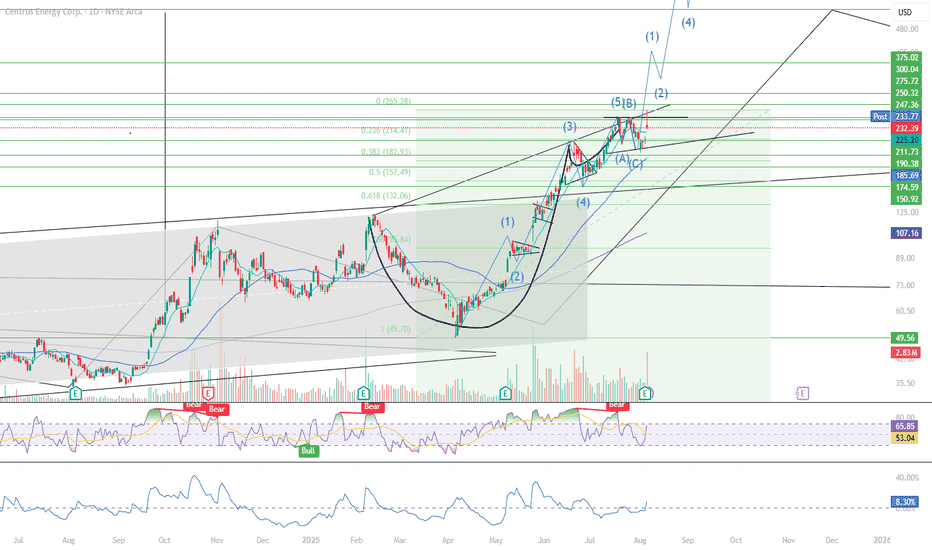Viewport: 932px width, 550px height.
Task: Click the green 49.56 level label
Action: (906, 338)
